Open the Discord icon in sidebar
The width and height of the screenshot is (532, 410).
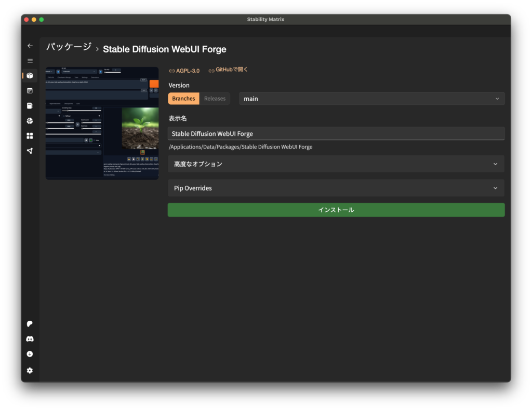click(30, 339)
